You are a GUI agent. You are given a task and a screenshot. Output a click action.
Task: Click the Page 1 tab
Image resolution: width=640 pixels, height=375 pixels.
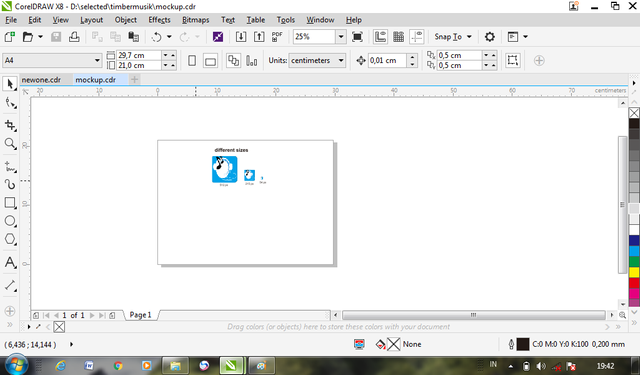coord(140,315)
